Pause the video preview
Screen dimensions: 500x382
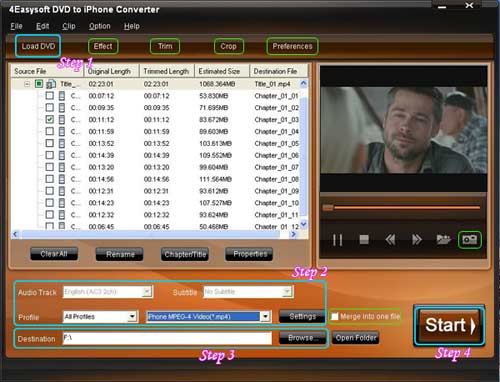[x=338, y=240]
